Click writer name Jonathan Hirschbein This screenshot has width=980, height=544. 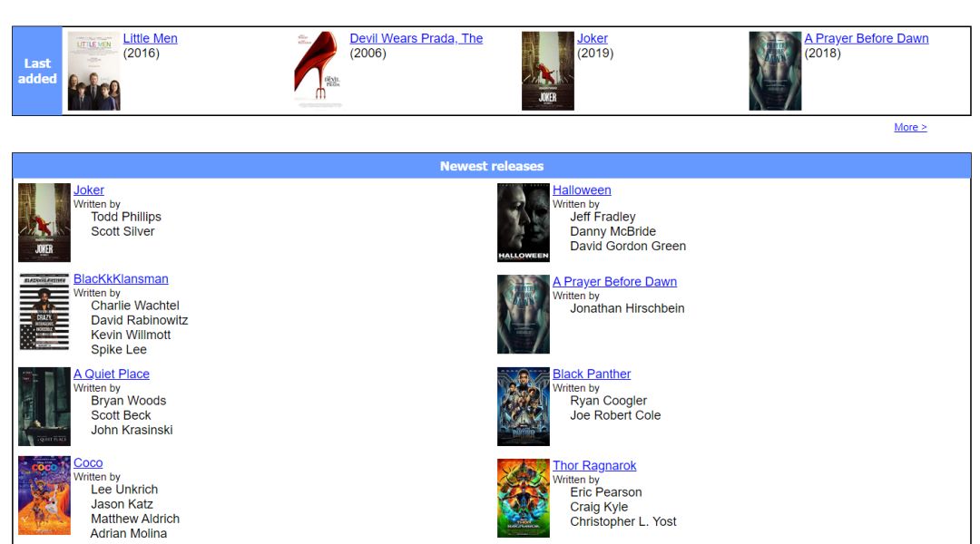627,308
